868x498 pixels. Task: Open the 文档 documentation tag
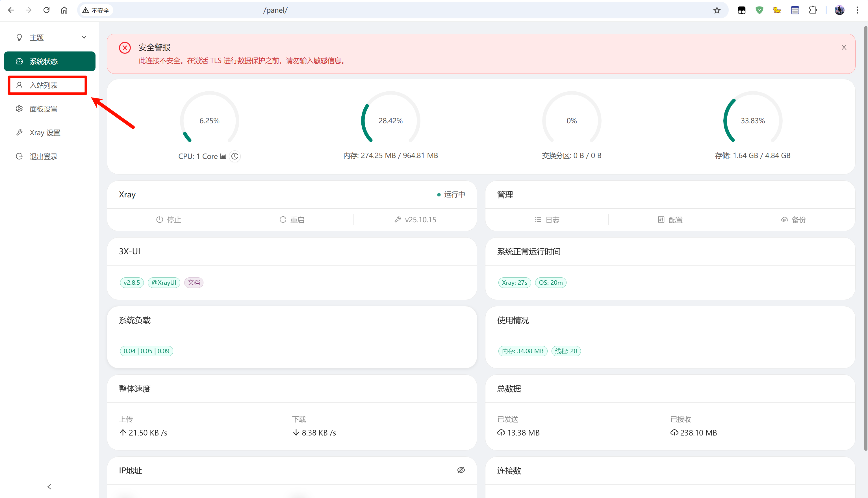click(194, 283)
